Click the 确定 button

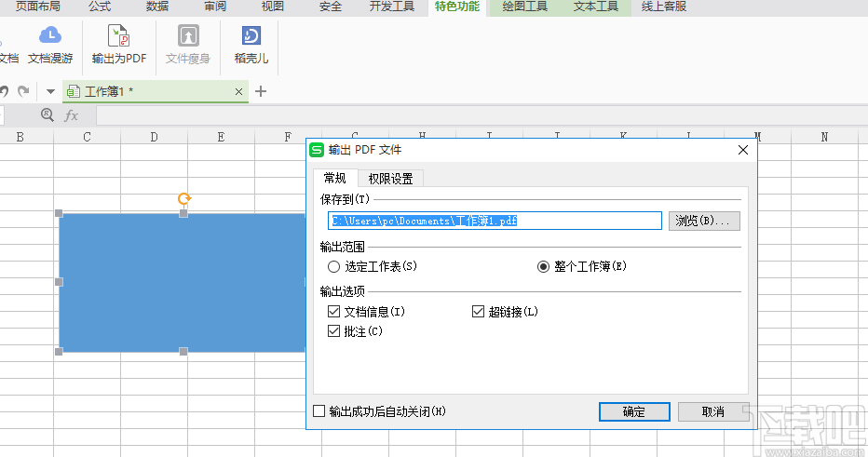(634, 411)
